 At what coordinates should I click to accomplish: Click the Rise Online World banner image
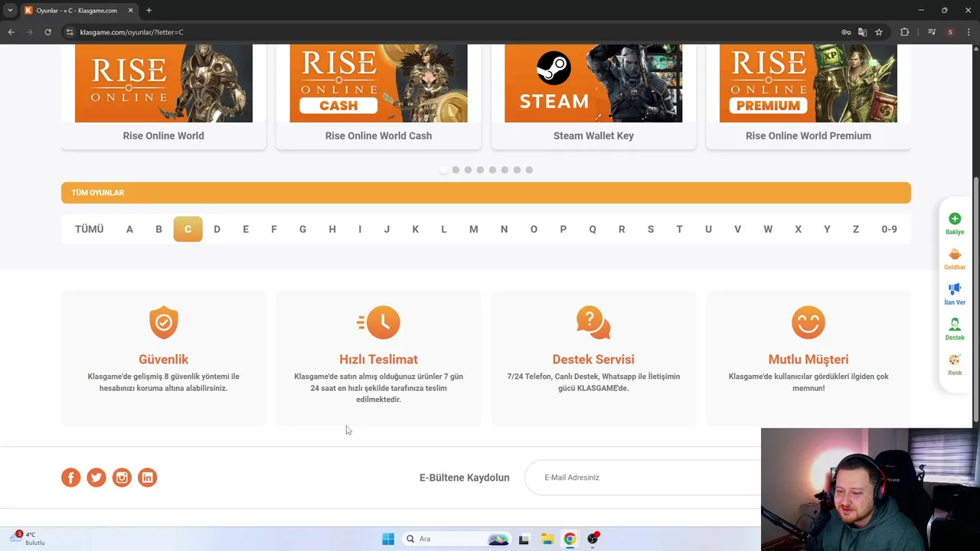(x=163, y=83)
